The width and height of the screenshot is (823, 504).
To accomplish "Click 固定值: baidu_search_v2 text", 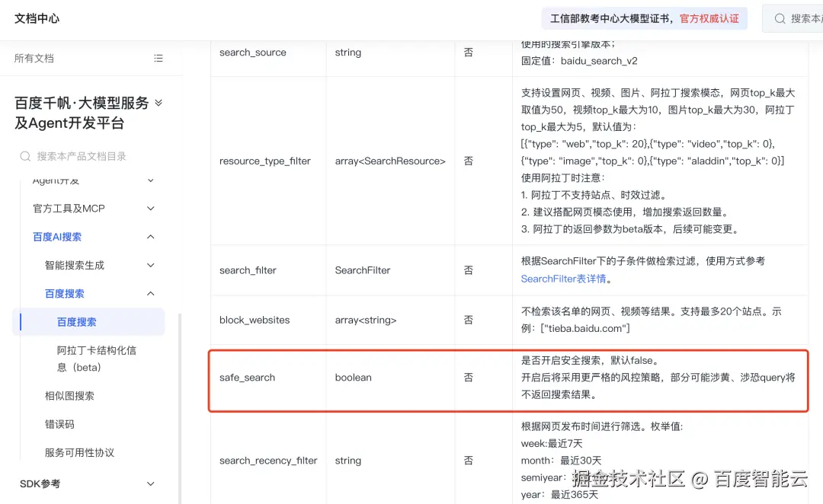I will coord(579,61).
